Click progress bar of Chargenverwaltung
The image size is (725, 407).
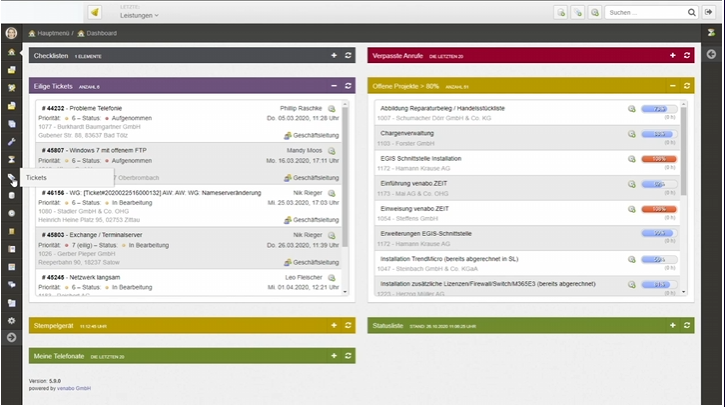pos(659,134)
